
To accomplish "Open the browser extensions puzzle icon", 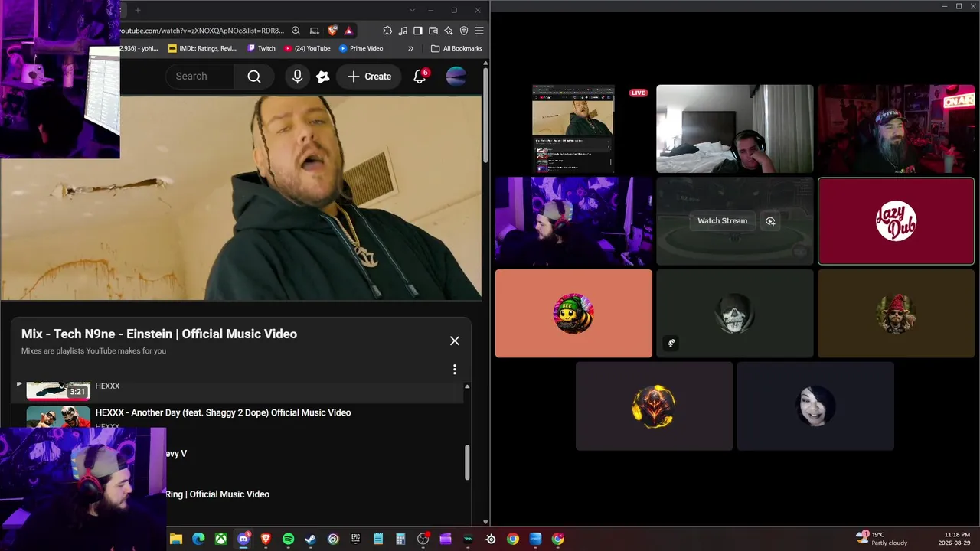I will click(387, 31).
